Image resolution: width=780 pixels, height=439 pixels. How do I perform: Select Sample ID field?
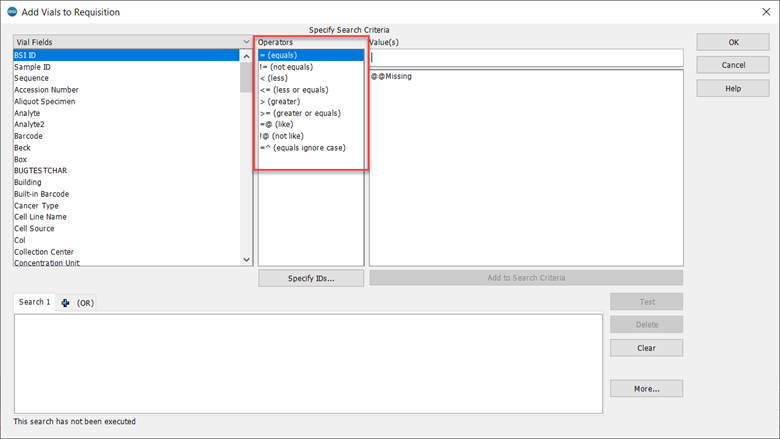[126, 67]
